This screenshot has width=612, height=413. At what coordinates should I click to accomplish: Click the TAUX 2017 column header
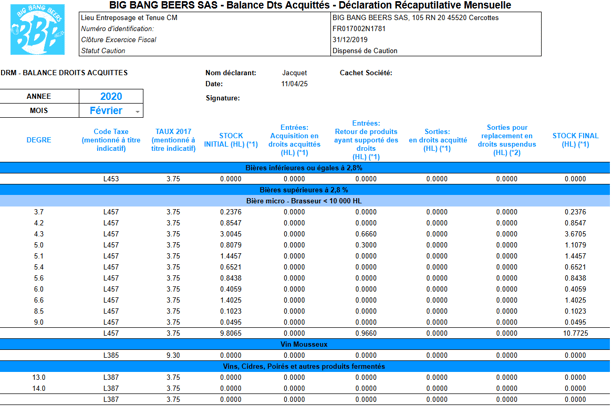[173, 140]
